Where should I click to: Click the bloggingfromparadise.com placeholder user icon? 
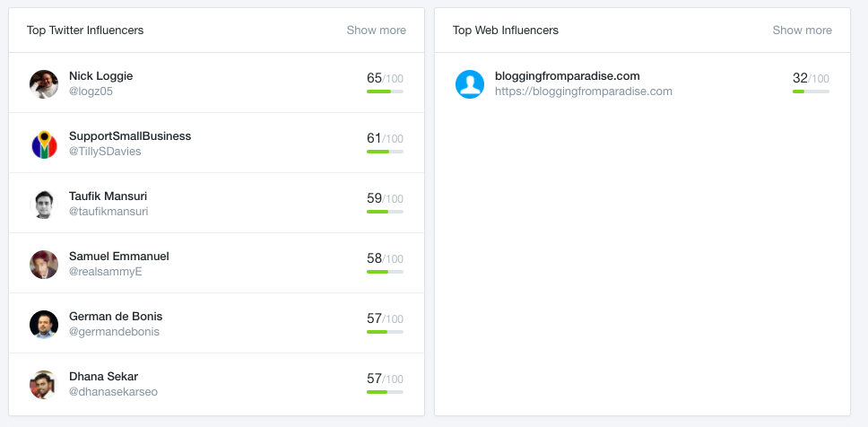470,84
